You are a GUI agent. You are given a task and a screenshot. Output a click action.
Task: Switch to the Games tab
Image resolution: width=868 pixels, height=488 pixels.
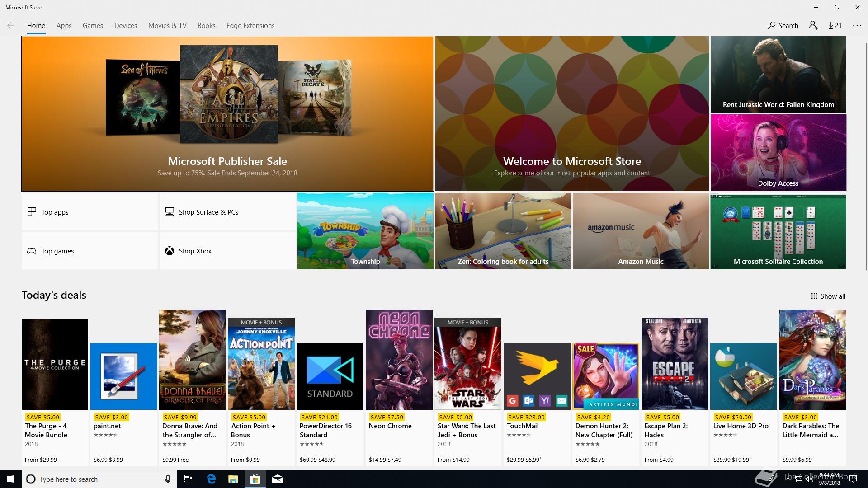point(93,26)
